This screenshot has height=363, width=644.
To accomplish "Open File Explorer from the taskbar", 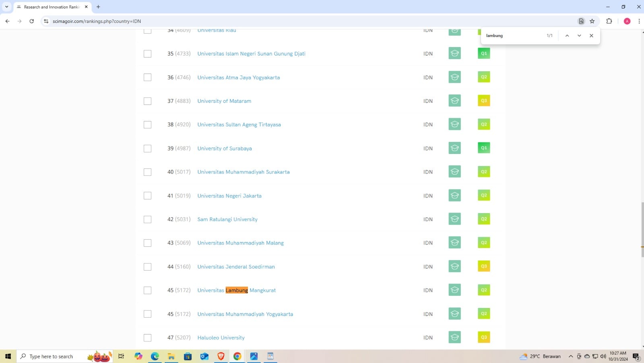I will pos(171,356).
